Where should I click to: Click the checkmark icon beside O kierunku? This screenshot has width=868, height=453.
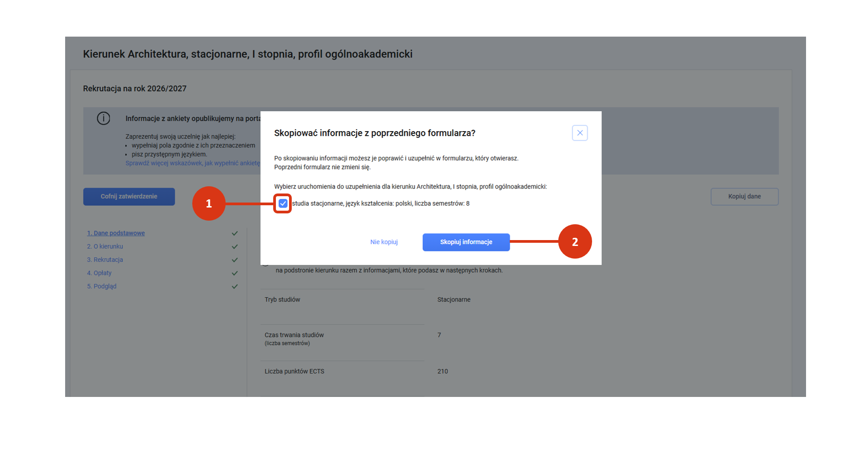pyautogui.click(x=235, y=247)
